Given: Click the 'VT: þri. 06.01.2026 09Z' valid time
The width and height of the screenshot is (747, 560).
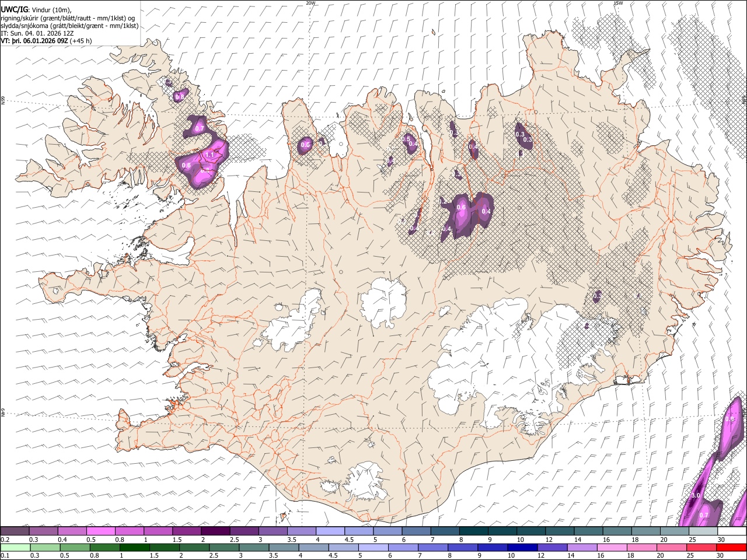Looking at the screenshot, I should tap(34, 41).
